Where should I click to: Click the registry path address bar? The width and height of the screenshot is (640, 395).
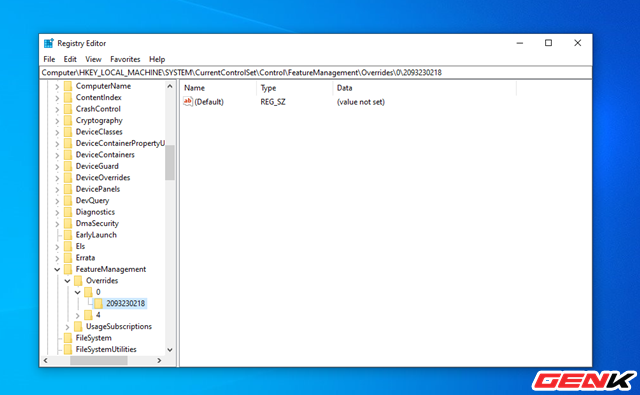tap(316, 73)
